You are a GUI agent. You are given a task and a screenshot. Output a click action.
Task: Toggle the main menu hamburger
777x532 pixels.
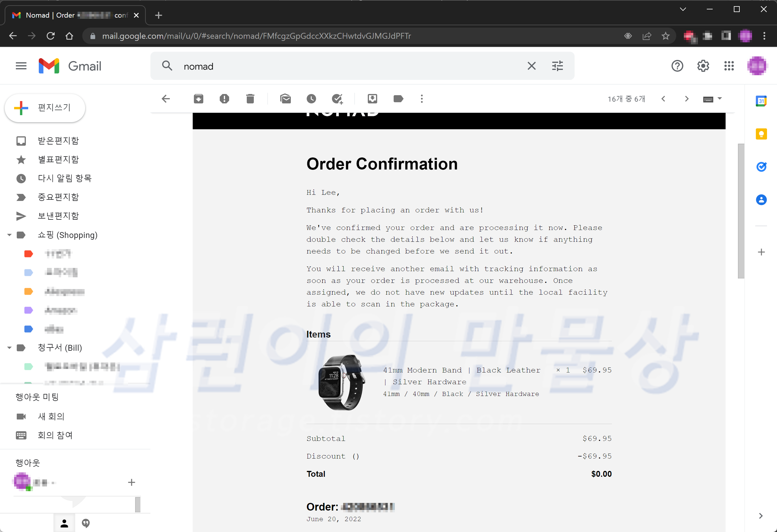pyautogui.click(x=21, y=66)
